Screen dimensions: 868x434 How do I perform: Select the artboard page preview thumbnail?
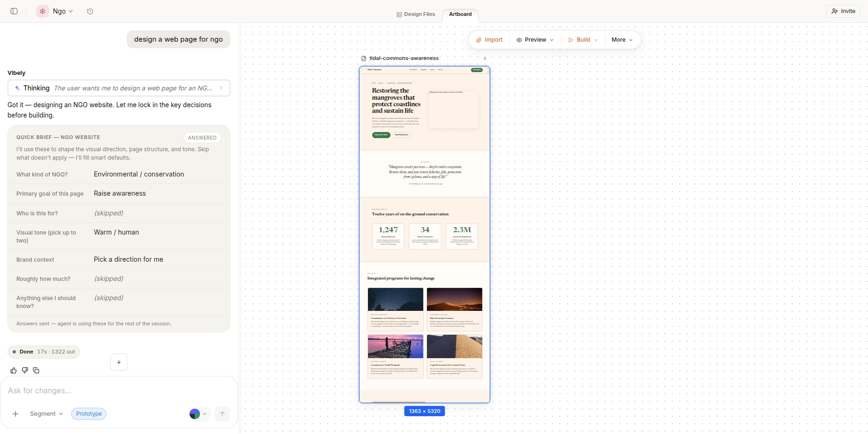point(425,234)
